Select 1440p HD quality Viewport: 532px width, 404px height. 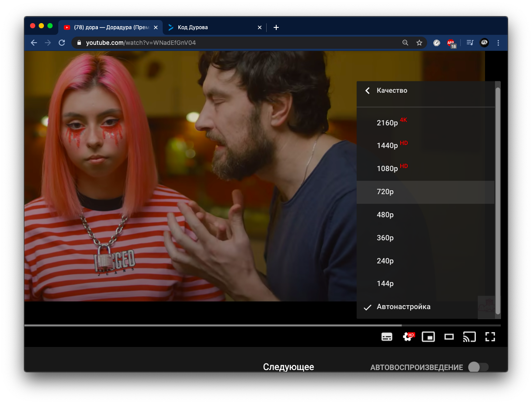[425, 146]
